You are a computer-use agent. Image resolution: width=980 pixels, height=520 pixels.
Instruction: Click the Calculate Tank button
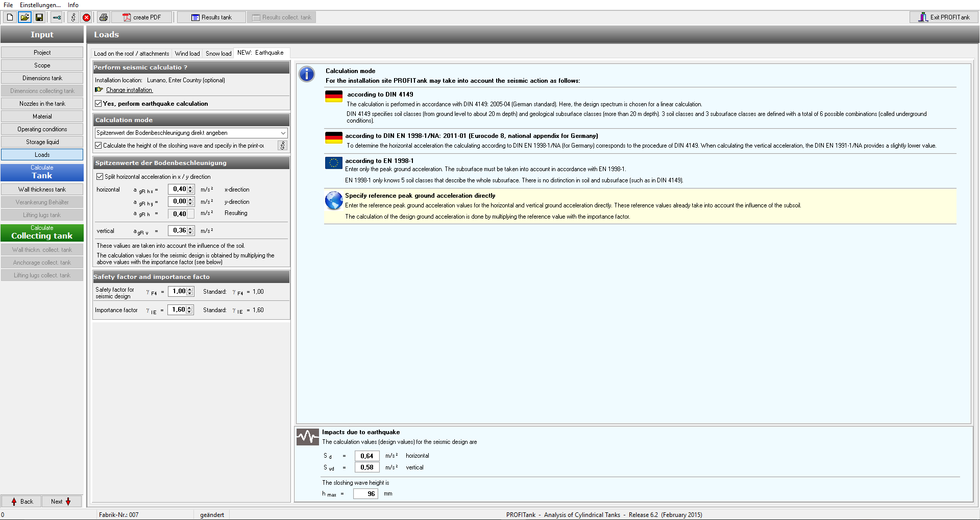pyautogui.click(x=42, y=172)
